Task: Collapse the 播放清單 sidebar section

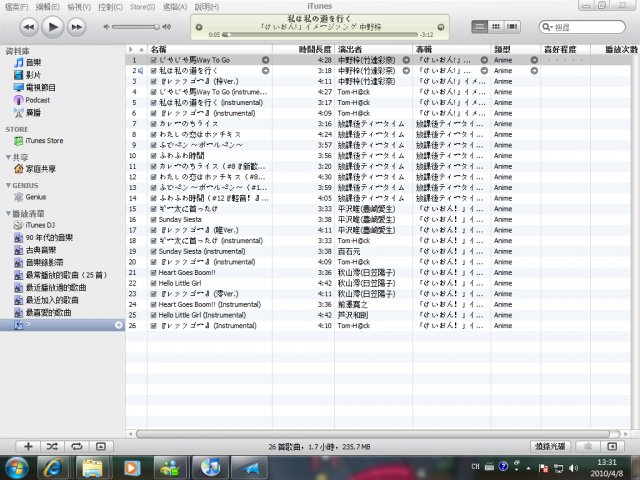Action: click(8, 213)
